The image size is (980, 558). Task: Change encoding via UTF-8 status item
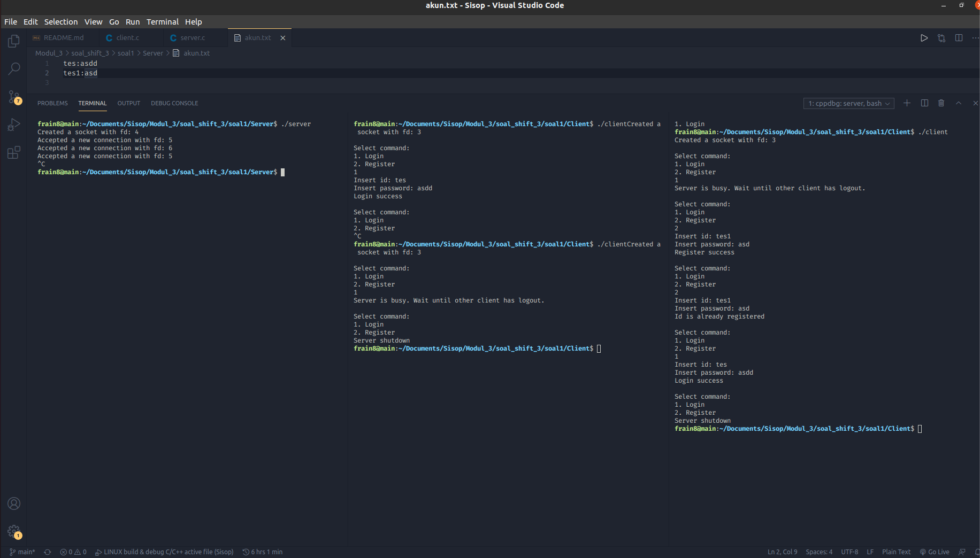coord(849,552)
